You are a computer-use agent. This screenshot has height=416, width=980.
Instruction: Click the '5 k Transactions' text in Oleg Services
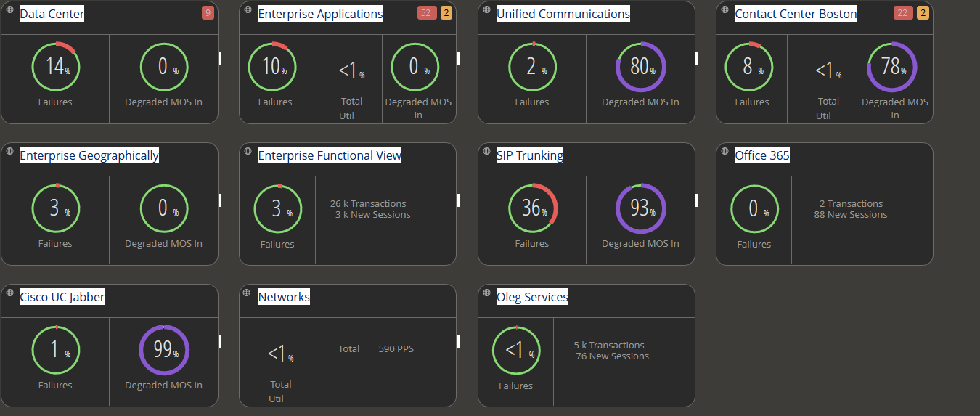click(609, 346)
